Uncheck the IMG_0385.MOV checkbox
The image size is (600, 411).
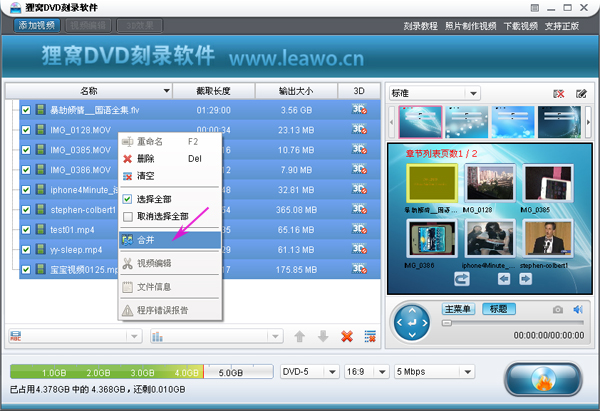26,150
